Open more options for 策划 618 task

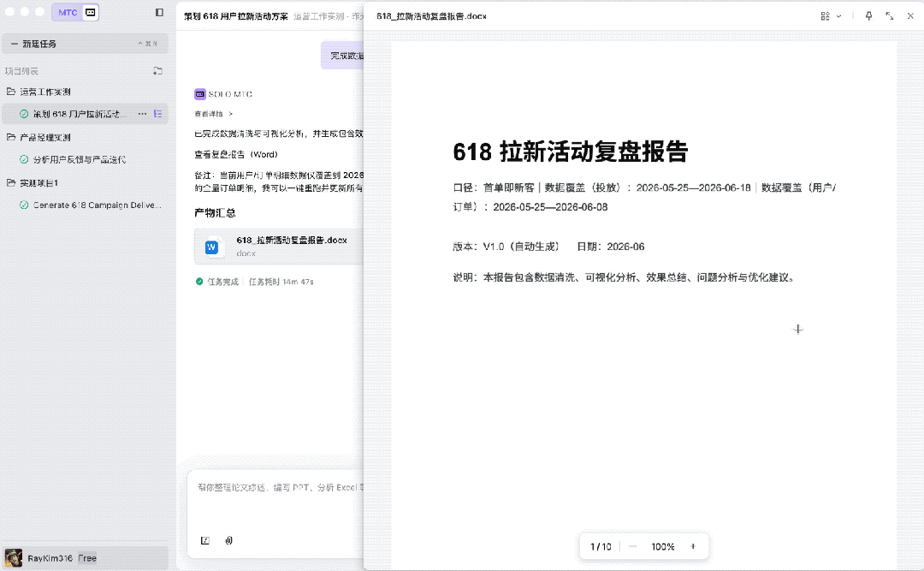pos(142,114)
